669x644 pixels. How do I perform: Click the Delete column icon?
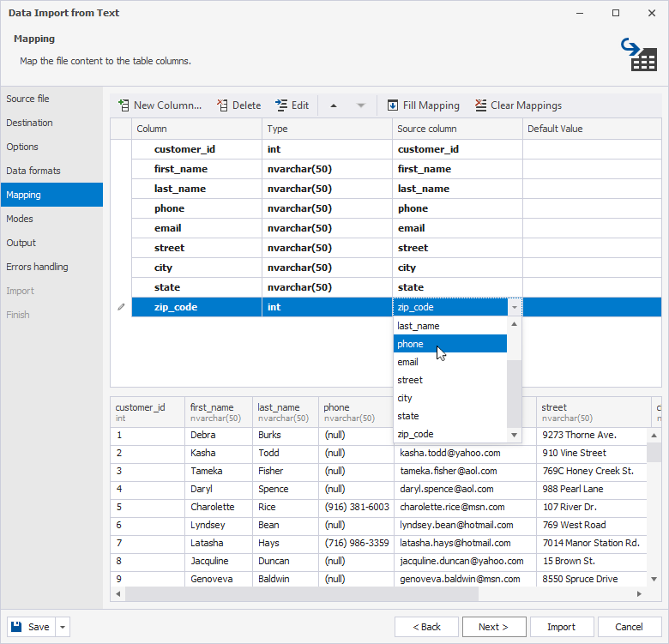tap(222, 105)
